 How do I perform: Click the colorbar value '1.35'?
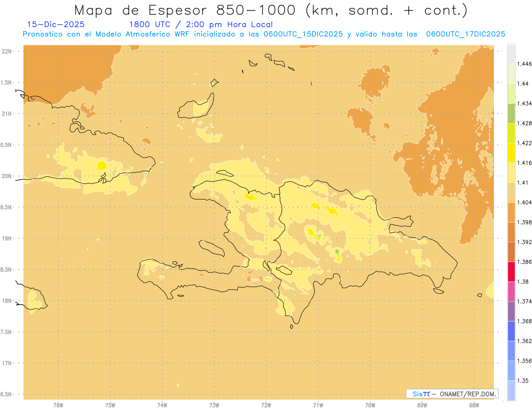[523, 380]
